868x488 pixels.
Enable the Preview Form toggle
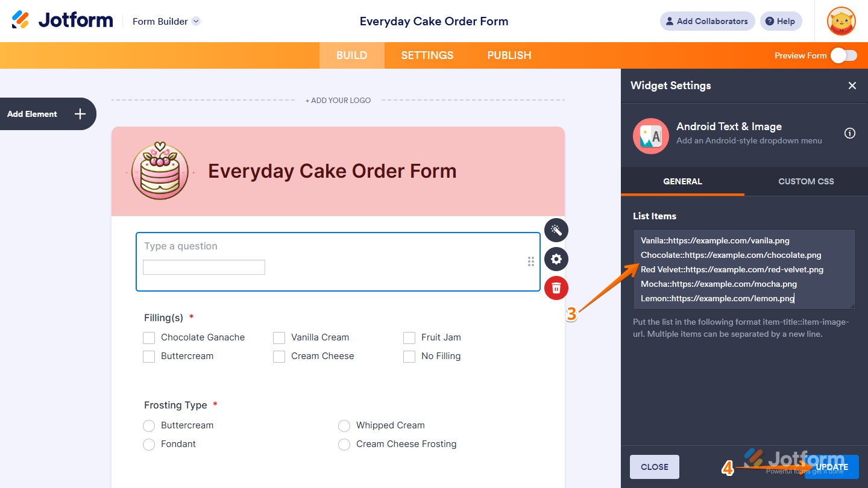tap(843, 55)
